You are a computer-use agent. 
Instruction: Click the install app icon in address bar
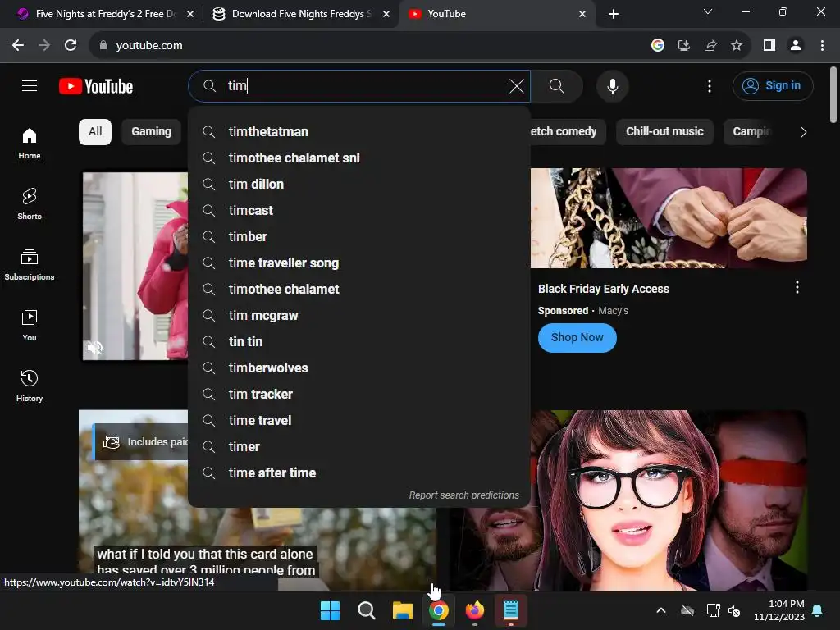(x=683, y=46)
